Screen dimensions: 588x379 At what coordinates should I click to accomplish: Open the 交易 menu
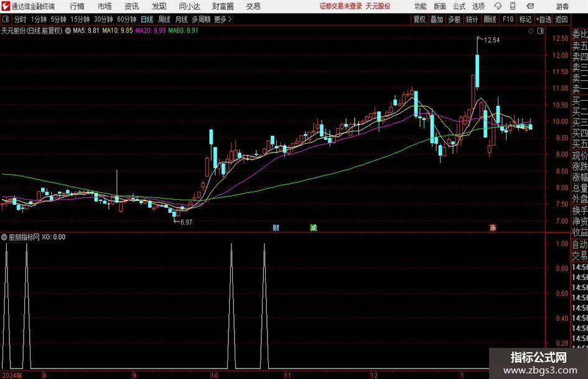point(253,6)
